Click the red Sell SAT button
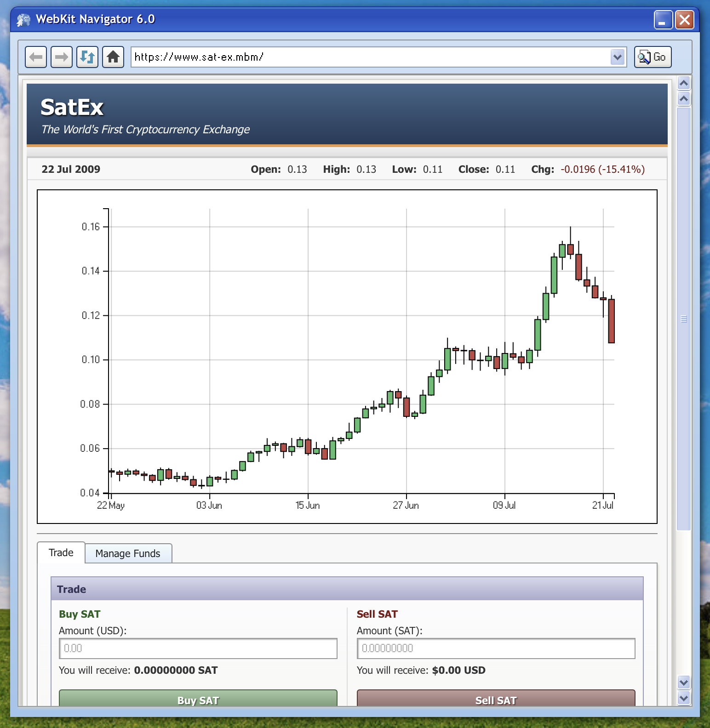The width and height of the screenshot is (710, 728). 496,699
